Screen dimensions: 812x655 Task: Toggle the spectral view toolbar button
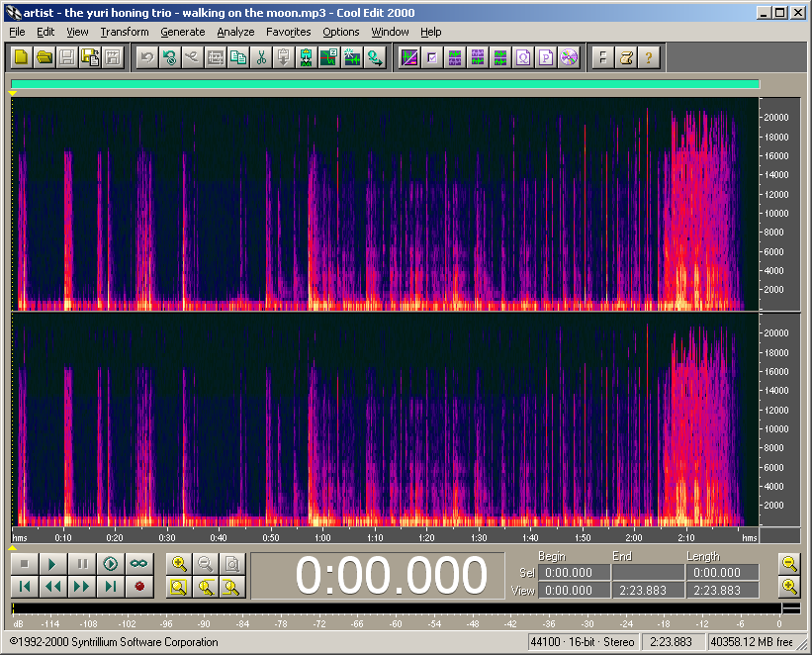coord(409,57)
